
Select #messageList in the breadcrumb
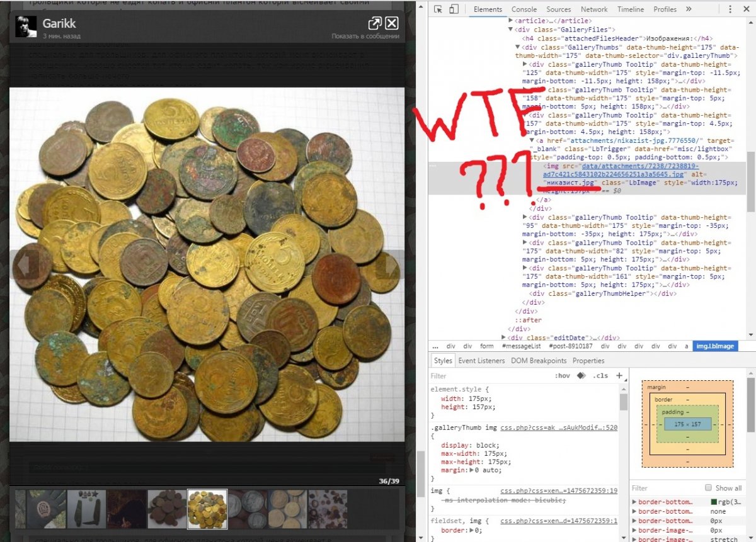pyautogui.click(x=522, y=346)
